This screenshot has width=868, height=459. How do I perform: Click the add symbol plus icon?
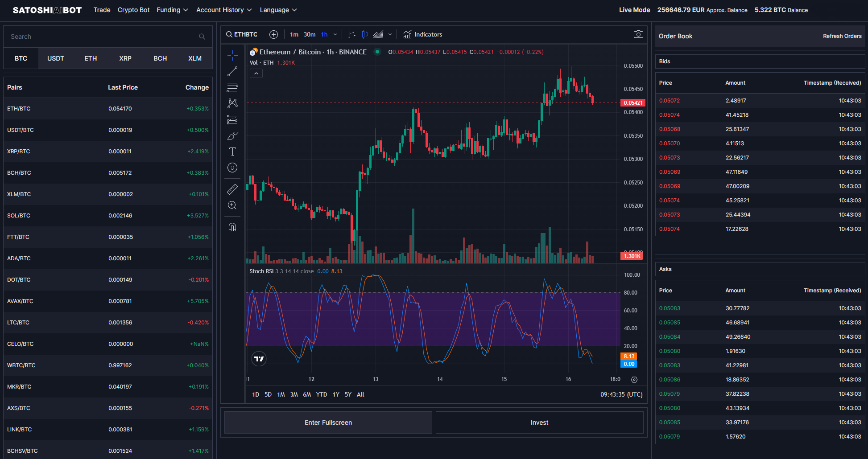point(274,34)
